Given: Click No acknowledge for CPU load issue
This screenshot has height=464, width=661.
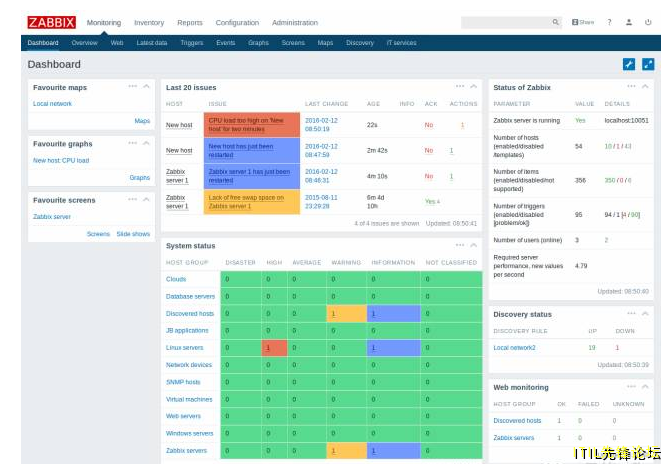Looking at the screenshot, I should pyautogui.click(x=429, y=125).
